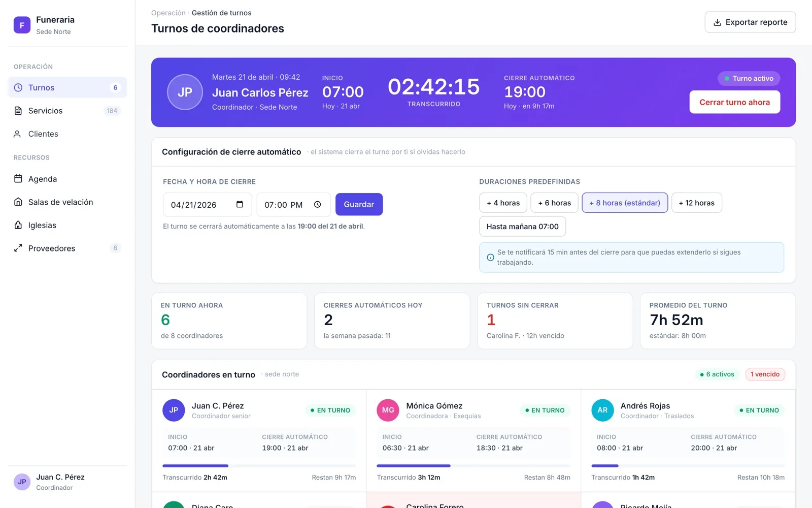Click the En turno ahora stat card

(x=229, y=321)
